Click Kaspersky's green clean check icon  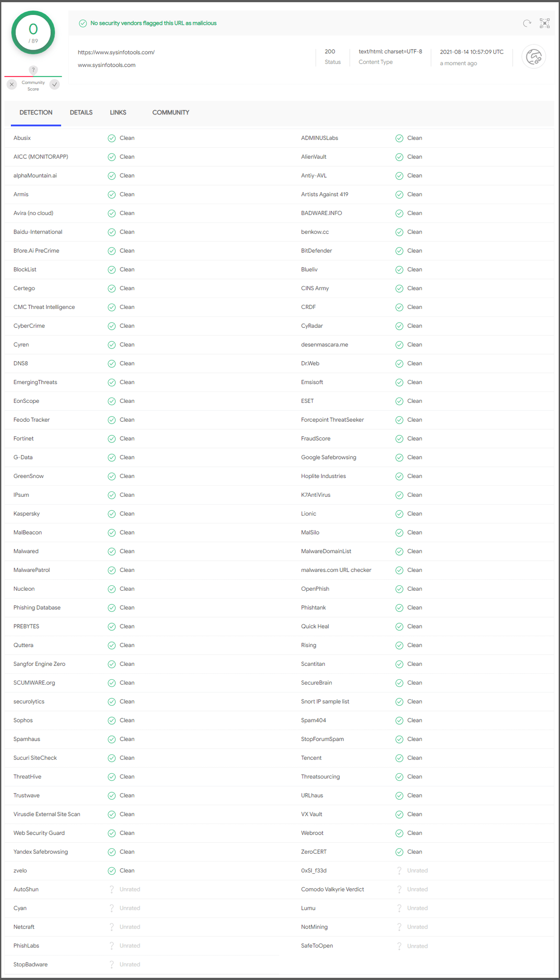coord(112,514)
